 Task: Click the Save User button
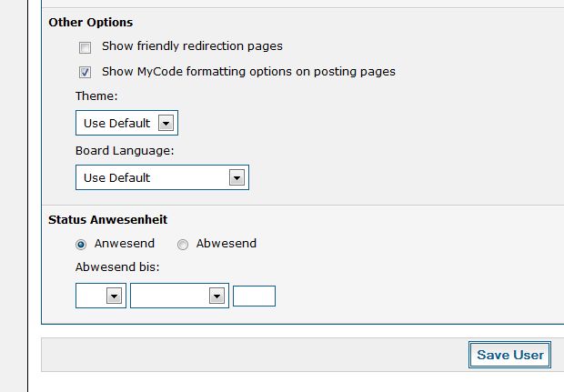pyautogui.click(x=509, y=355)
